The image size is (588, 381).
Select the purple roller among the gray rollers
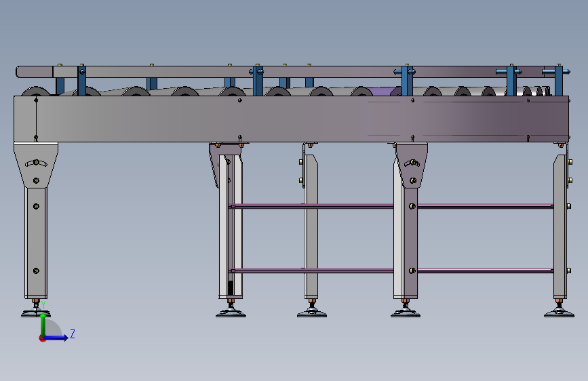point(383,92)
